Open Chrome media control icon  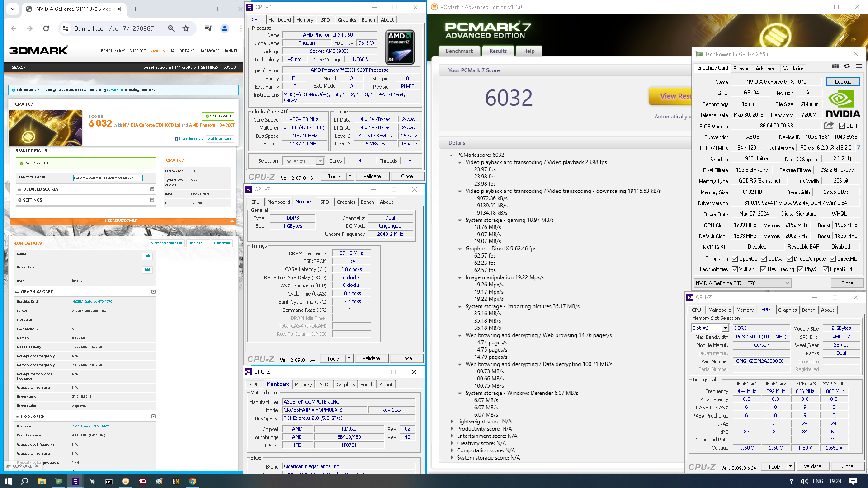coord(208,28)
